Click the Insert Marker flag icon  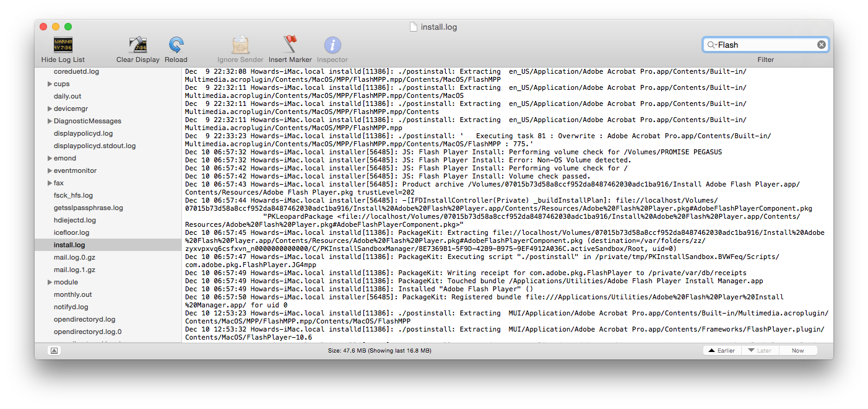(290, 45)
